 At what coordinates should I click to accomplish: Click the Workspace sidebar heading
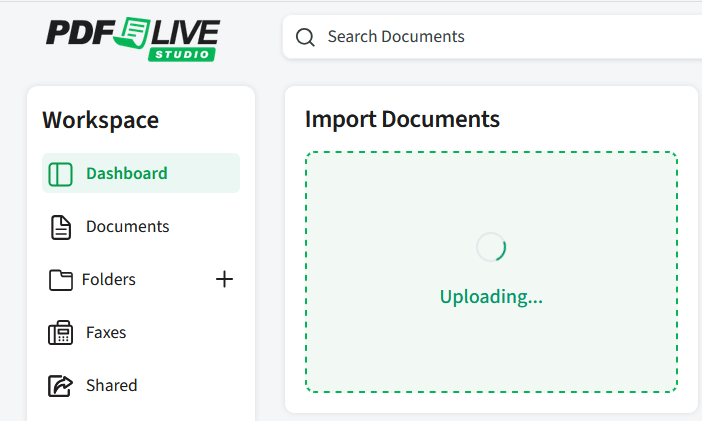click(x=100, y=120)
